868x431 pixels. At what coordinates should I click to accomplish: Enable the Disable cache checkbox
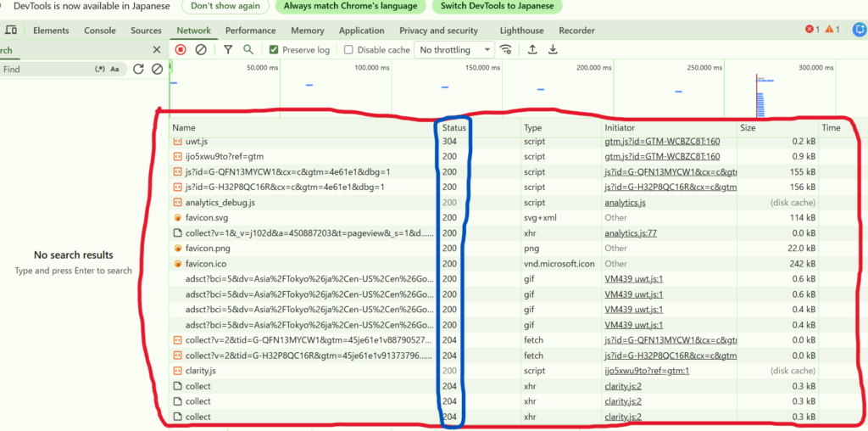[x=348, y=50]
